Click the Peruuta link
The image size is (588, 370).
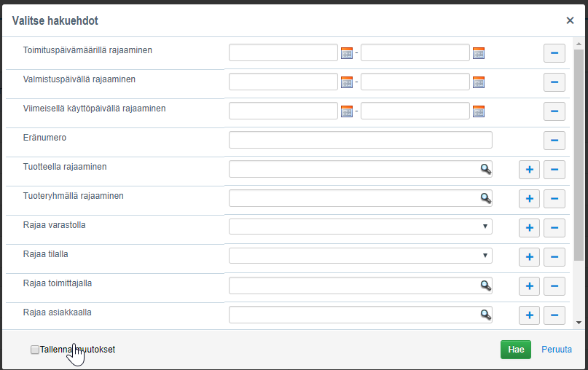557,350
